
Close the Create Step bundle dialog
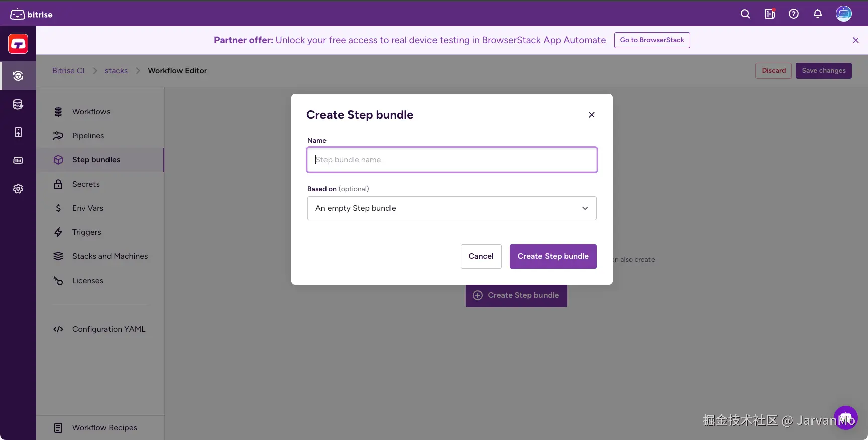click(x=592, y=115)
